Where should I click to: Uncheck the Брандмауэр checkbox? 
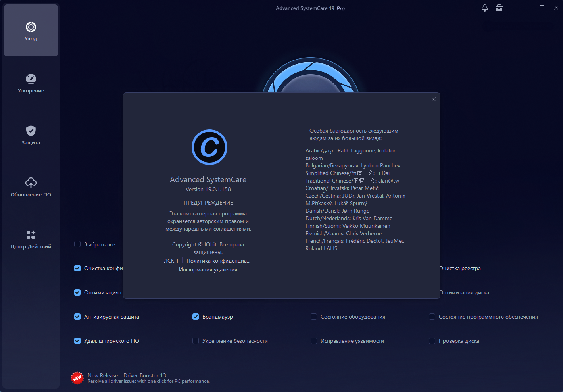[x=196, y=317]
